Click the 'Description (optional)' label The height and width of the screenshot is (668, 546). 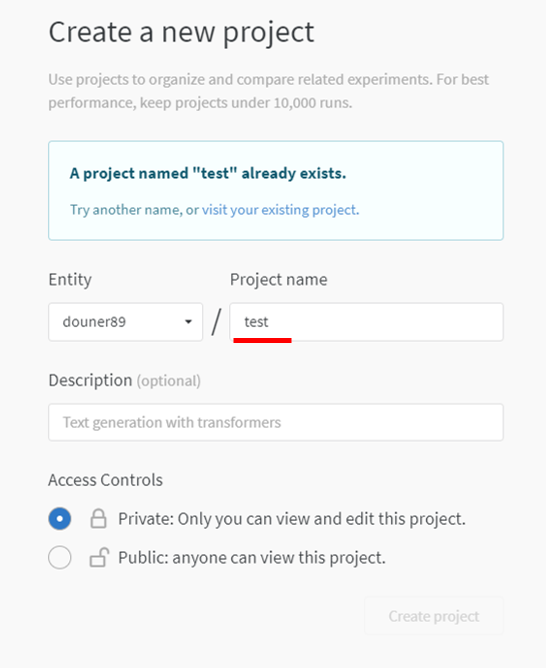[x=124, y=380]
